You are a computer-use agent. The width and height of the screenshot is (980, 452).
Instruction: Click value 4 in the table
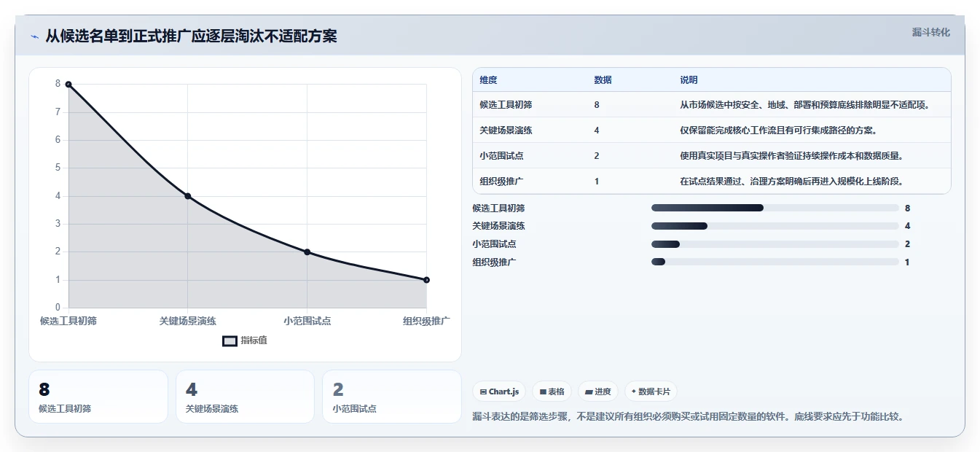[x=597, y=130]
